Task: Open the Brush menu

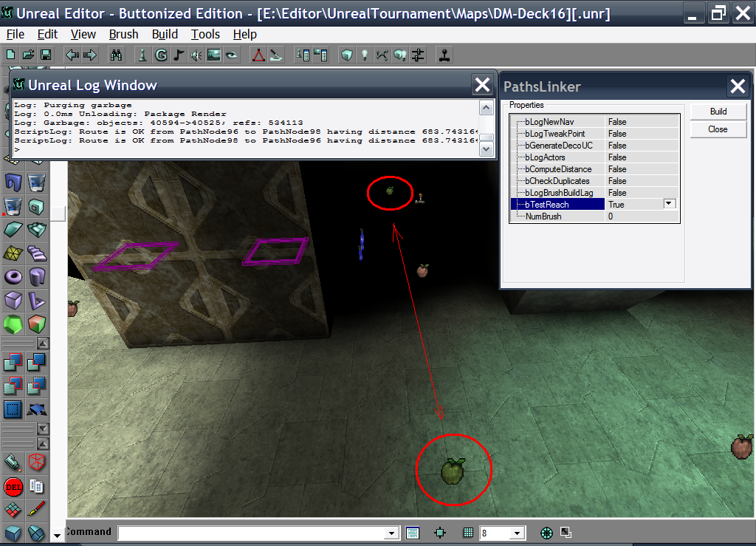Action: [123, 34]
